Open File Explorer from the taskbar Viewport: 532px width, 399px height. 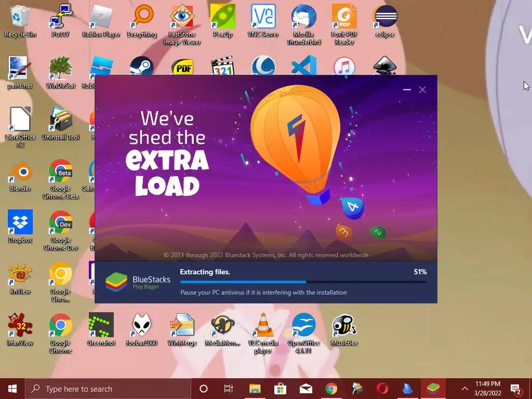pos(255,389)
